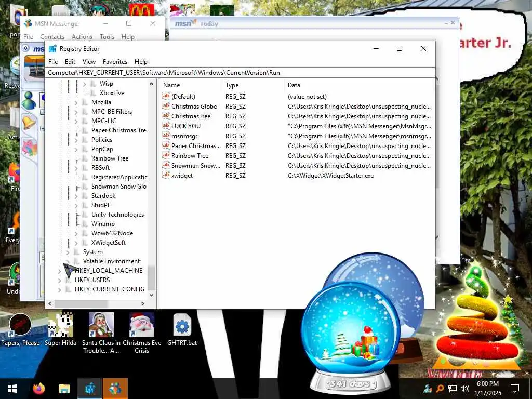Select the GHTRT.bat file on the desktop
532x399 pixels.
tap(182, 330)
